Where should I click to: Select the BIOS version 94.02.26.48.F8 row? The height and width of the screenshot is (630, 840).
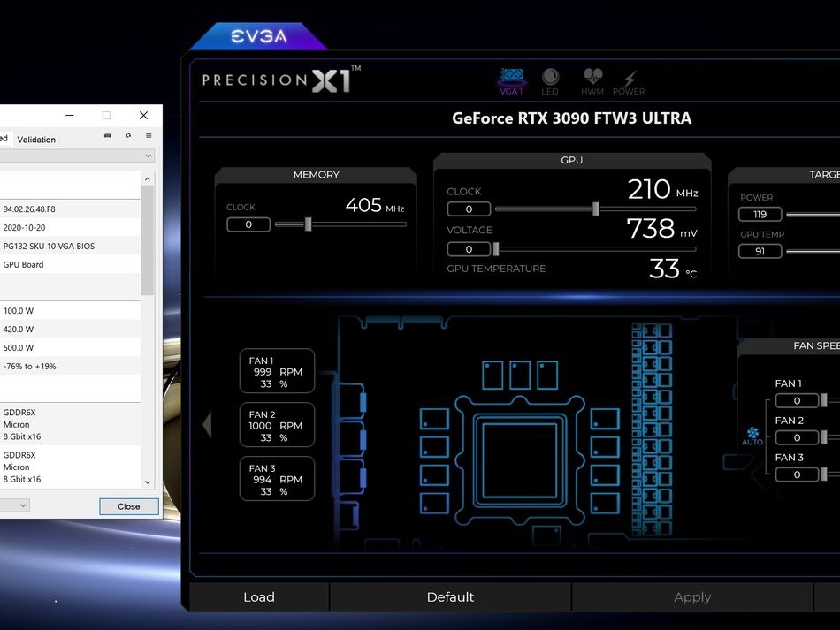(x=70, y=209)
